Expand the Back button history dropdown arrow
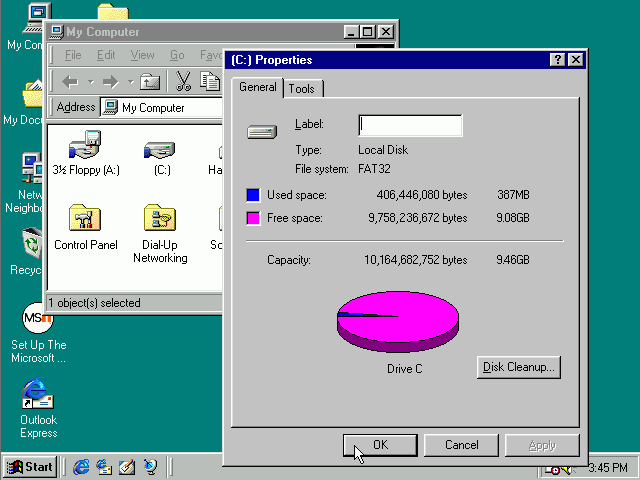Viewport: 640px width, 480px height. (90, 81)
